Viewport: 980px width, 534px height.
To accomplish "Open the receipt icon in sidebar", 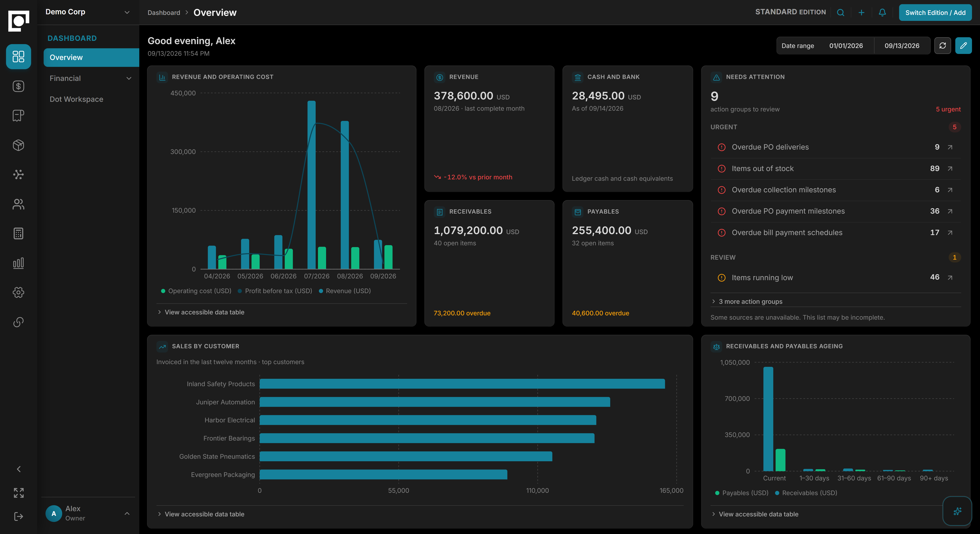I will (18, 116).
